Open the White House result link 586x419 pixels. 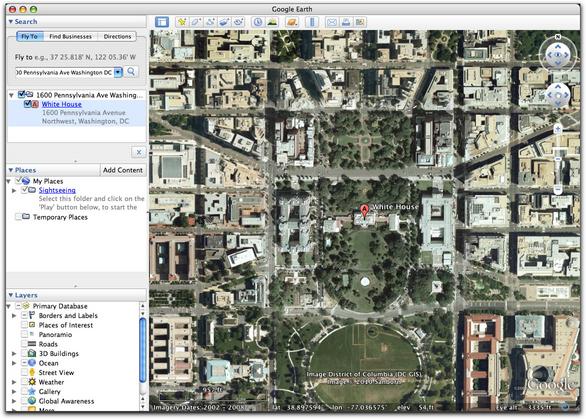(62, 104)
